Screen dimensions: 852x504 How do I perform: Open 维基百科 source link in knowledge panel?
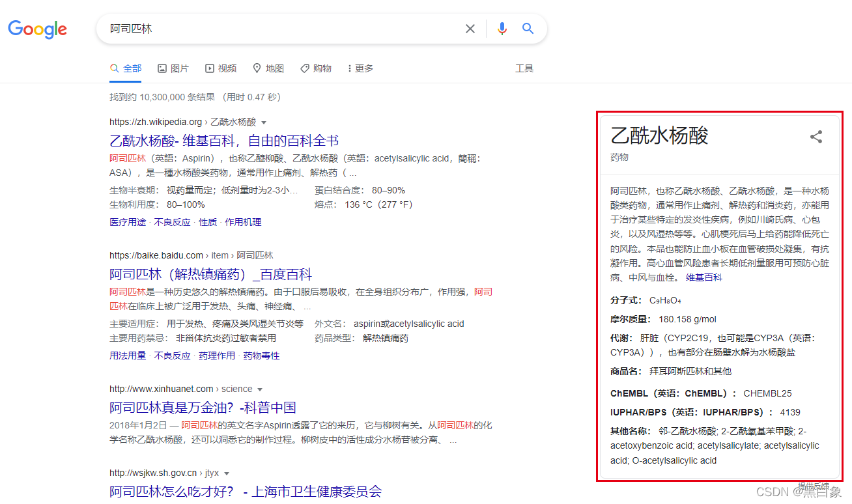tap(704, 277)
